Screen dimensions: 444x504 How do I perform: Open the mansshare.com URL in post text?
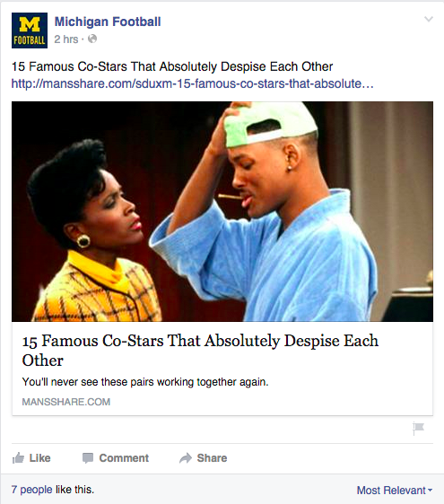(193, 83)
